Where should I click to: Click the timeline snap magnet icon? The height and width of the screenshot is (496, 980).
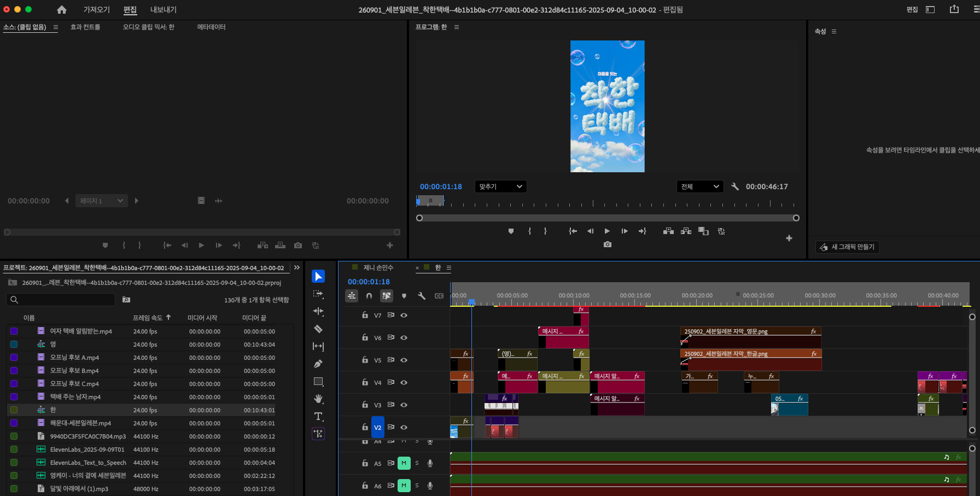point(369,296)
